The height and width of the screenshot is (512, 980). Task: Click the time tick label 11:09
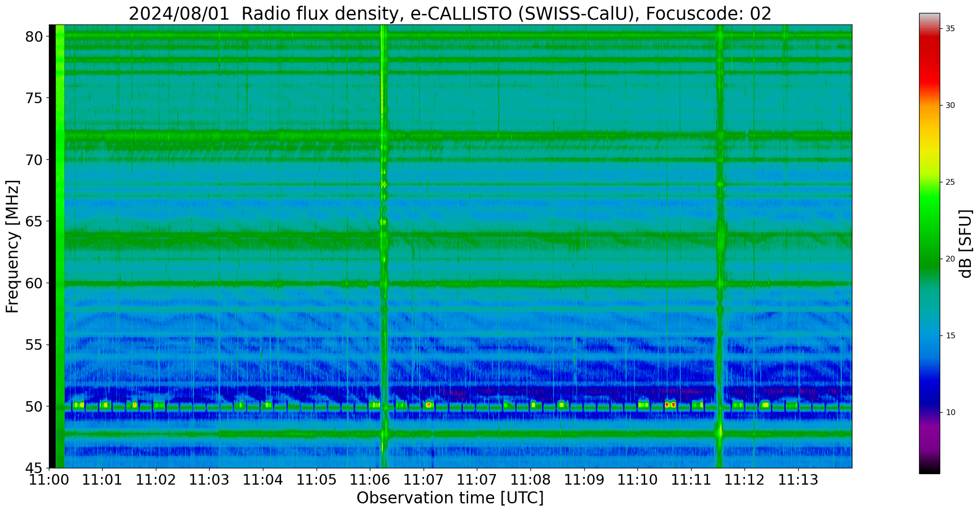(584, 480)
